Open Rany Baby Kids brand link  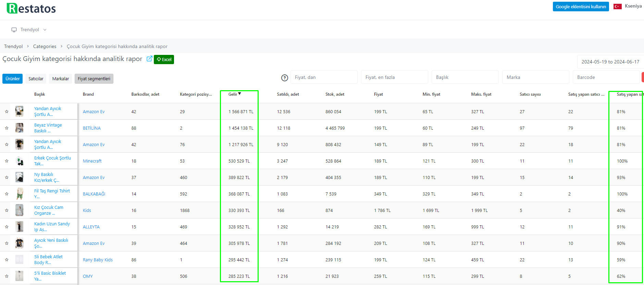[98, 260]
